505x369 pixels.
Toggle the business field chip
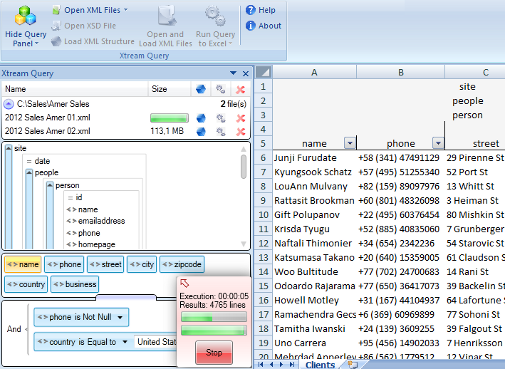pos(75,284)
